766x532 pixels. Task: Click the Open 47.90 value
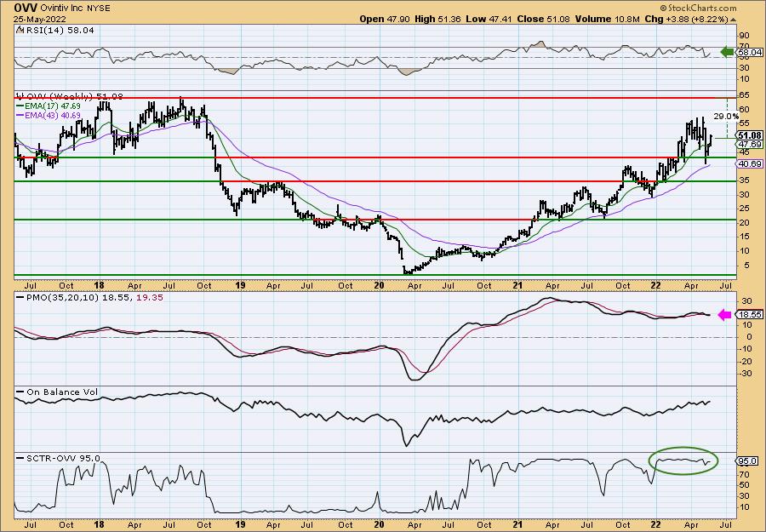[x=385, y=19]
